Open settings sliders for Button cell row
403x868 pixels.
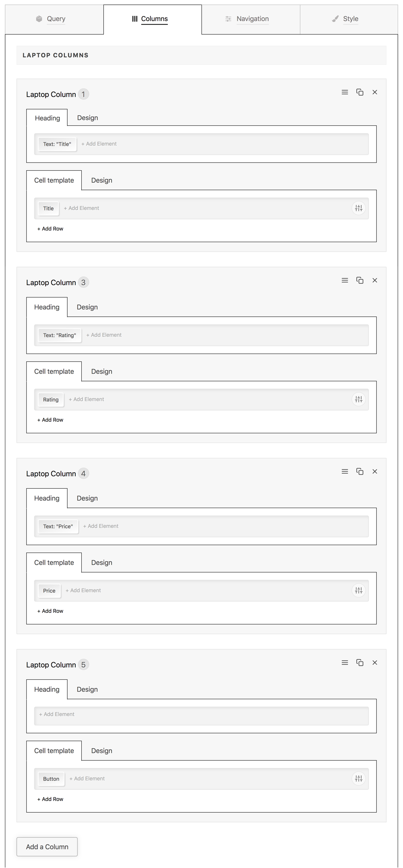tap(358, 779)
